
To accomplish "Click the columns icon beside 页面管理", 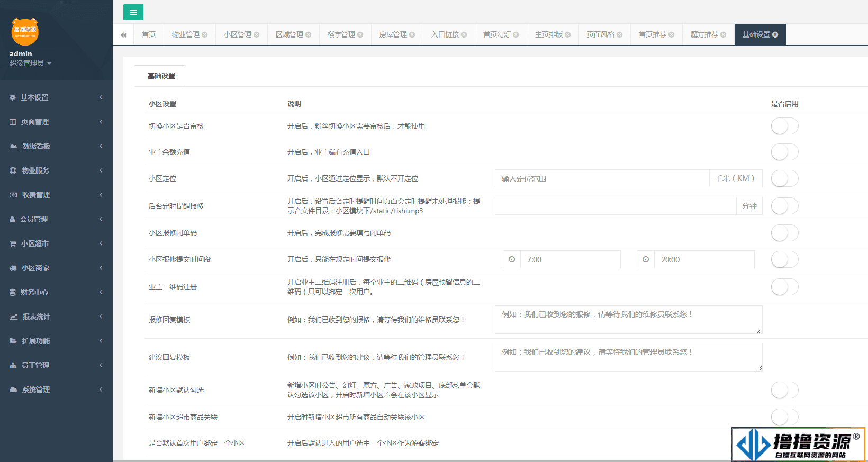I will click(13, 122).
